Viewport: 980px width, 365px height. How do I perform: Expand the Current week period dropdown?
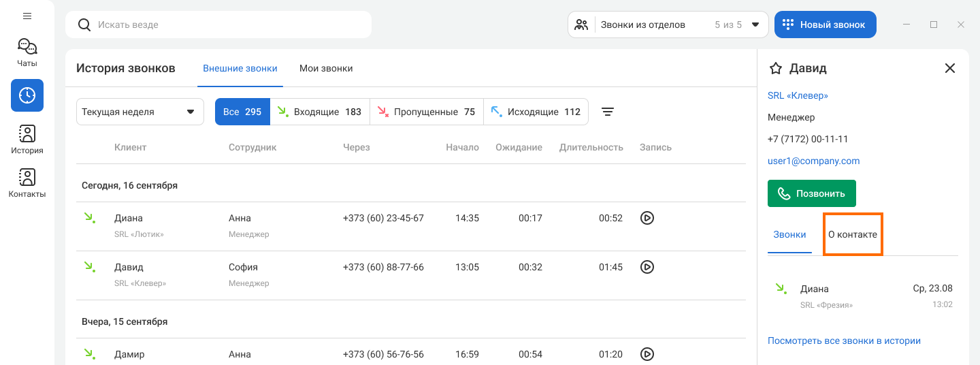point(140,112)
